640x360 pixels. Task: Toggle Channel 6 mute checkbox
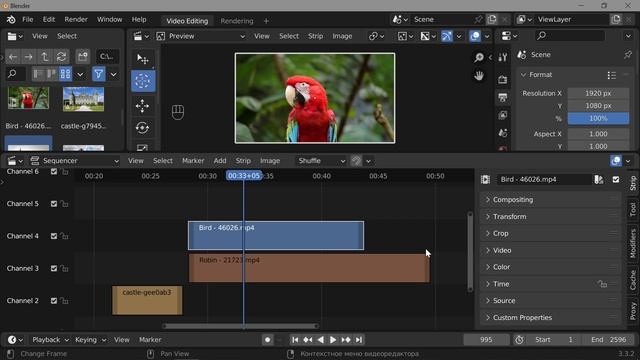tap(54, 171)
